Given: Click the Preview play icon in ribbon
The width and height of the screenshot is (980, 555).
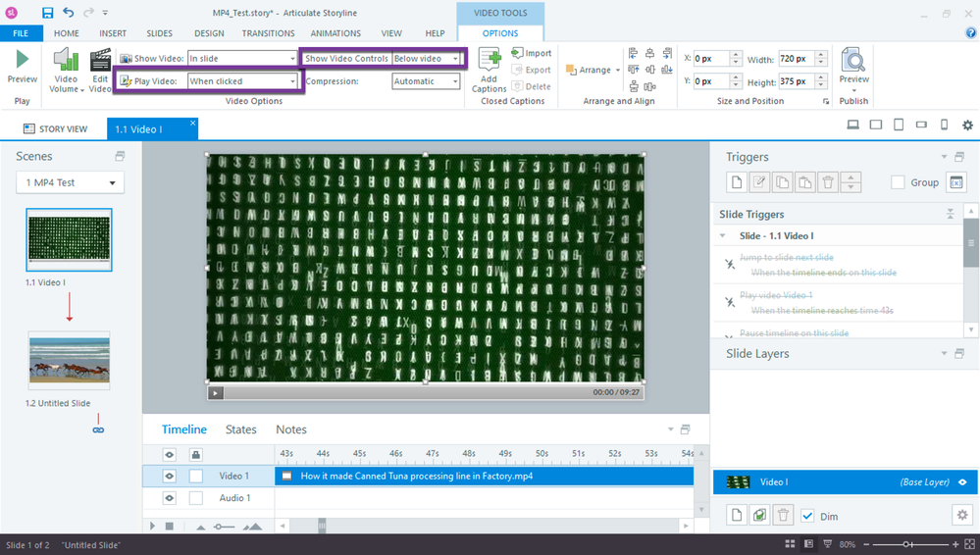Looking at the screenshot, I should point(22,61).
